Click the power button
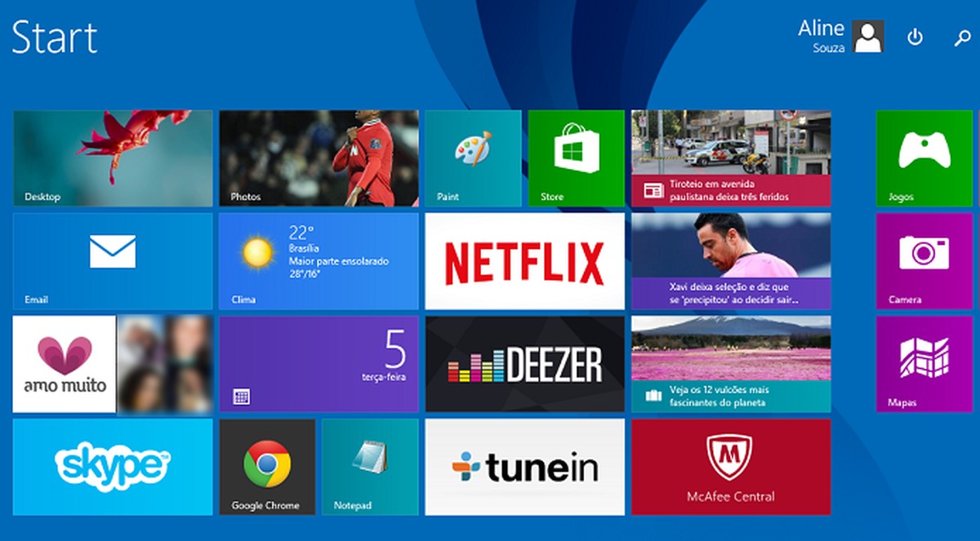The image size is (980, 541). pyautogui.click(x=915, y=38)
